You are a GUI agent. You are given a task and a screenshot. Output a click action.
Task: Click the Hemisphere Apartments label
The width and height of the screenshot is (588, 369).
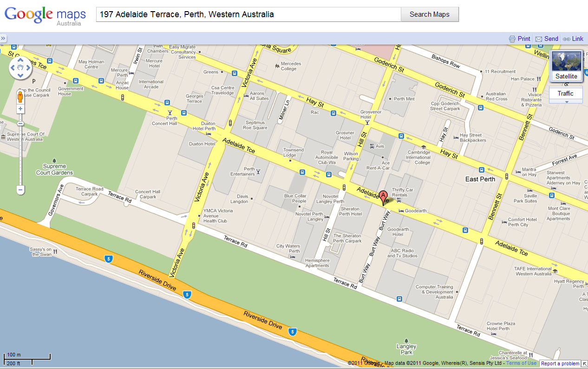coord(317,263)
